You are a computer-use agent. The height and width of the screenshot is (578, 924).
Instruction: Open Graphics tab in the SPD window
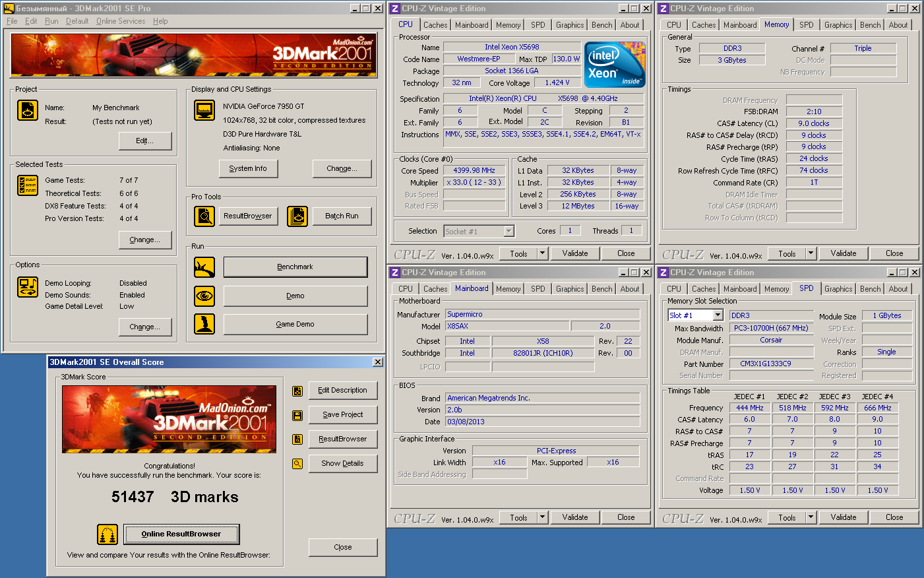pyautogui.click(x=838, y=289)
